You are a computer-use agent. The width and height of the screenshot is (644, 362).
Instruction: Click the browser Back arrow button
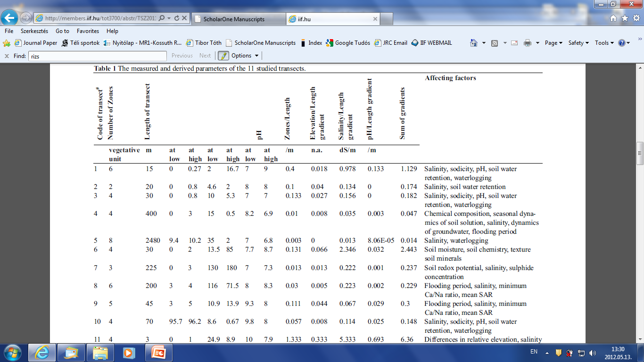tap(10, 18)
